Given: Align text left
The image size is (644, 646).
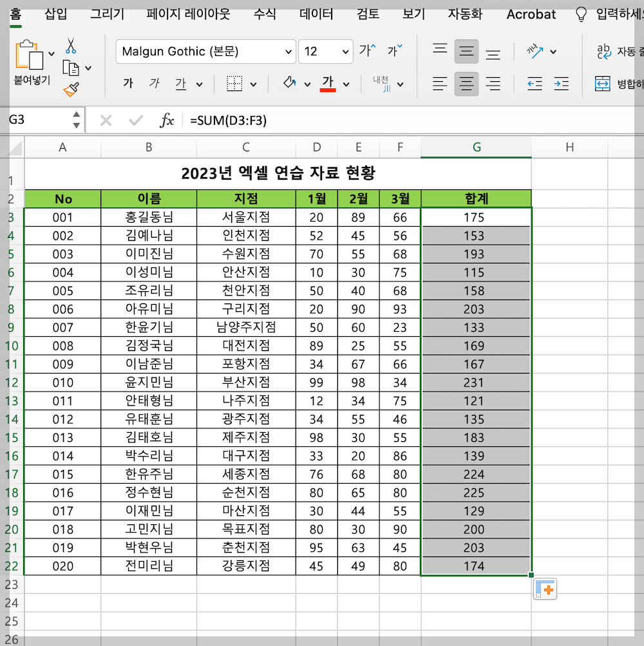Looking at the screenshot, I should 440,84.
